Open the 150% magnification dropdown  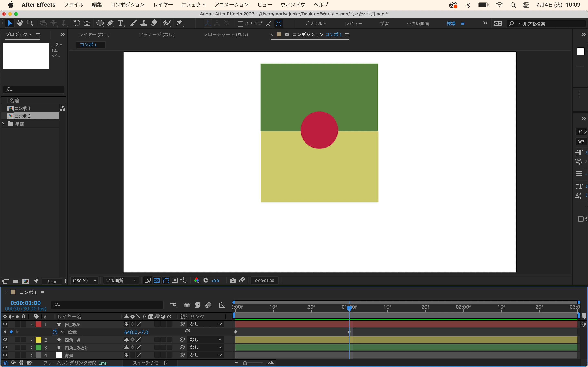[85, 281]
